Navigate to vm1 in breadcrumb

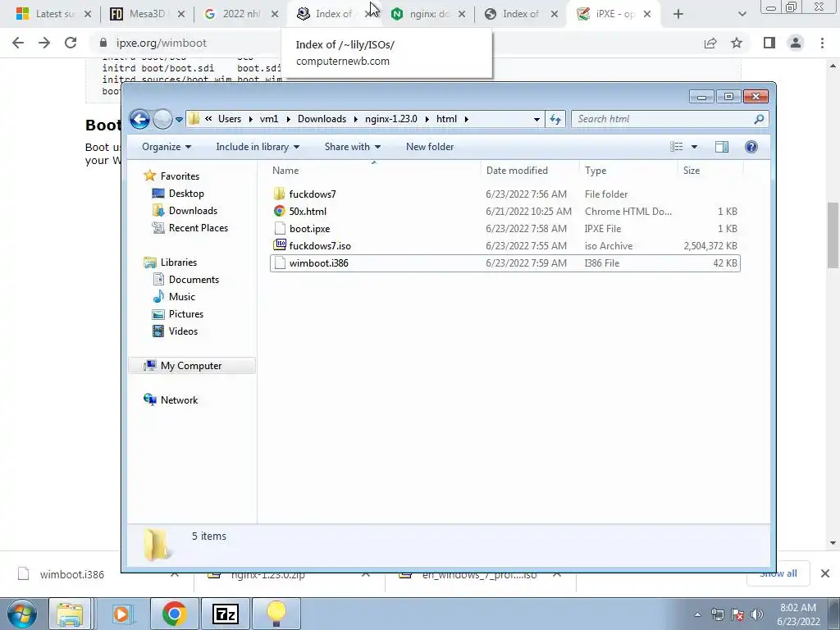(269, 119)
